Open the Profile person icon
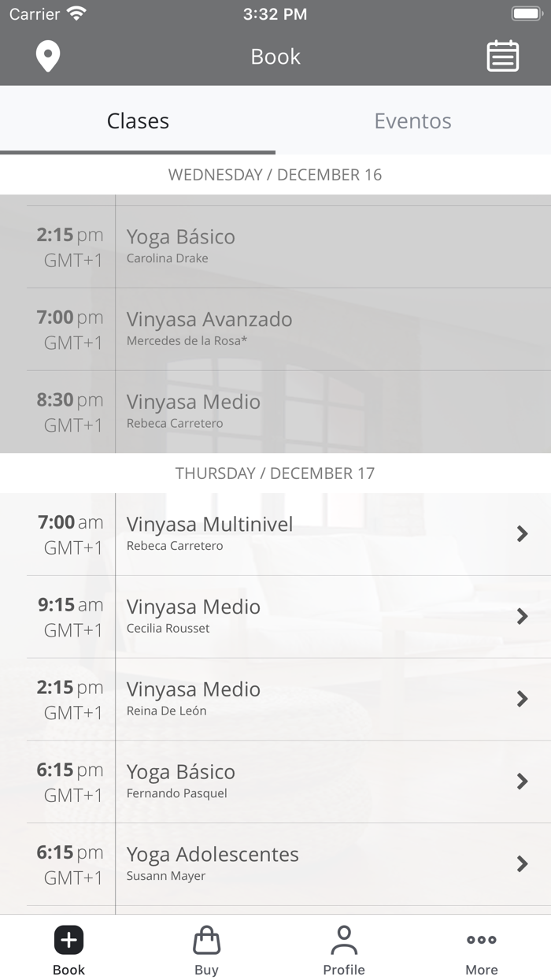The width and height of the screenshot is (551, 980). coord(343,939)
